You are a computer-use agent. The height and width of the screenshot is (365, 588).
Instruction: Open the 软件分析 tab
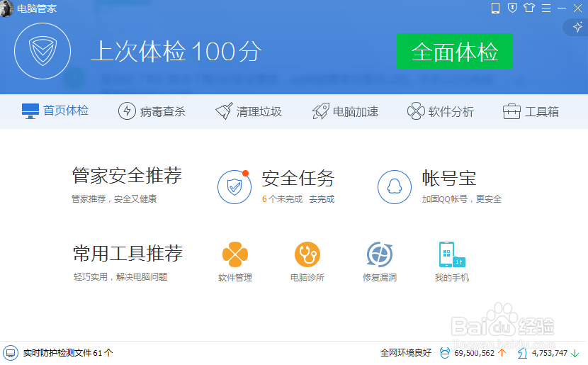(441, 111)
